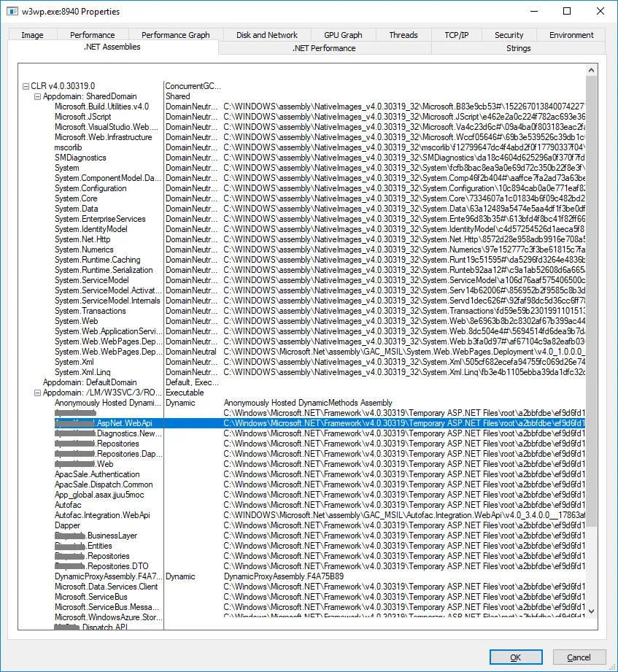Select the System.Transactions assembly
618x672 pixels.
coord(90,311)
